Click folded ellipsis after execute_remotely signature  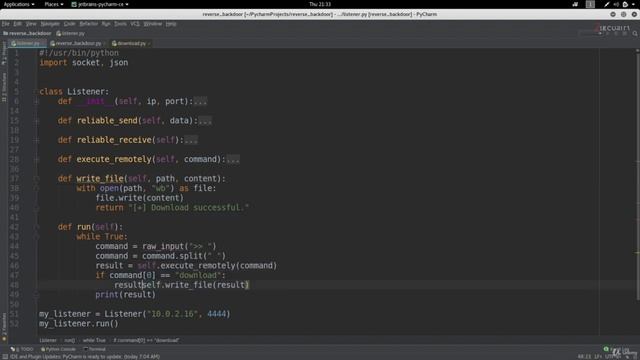coord(233,160)
